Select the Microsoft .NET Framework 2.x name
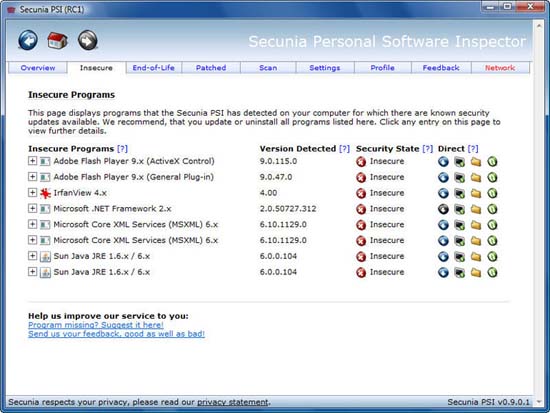 pyautogui.click(x=112, y=209)
